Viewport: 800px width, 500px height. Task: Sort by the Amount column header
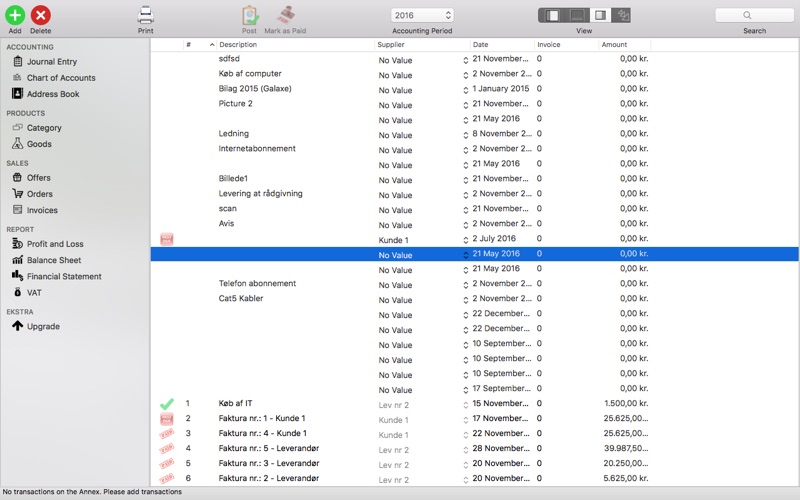click(x=624, y=44)
